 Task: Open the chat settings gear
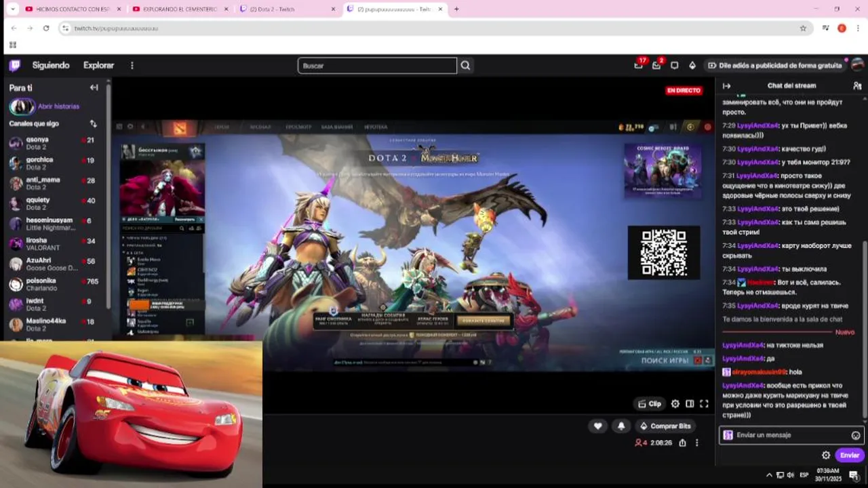[825, 455]
